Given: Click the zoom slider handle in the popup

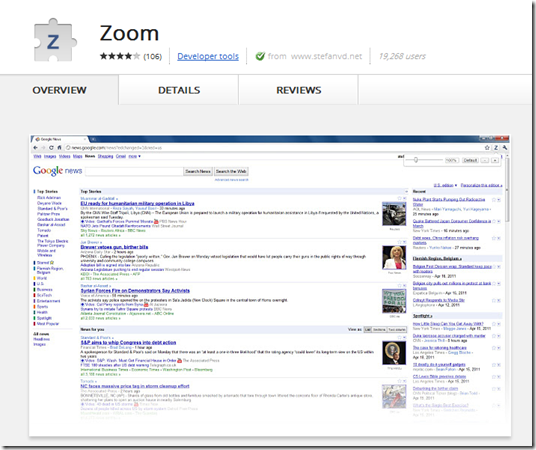Looking at the screenshot, I should point(416,160).
